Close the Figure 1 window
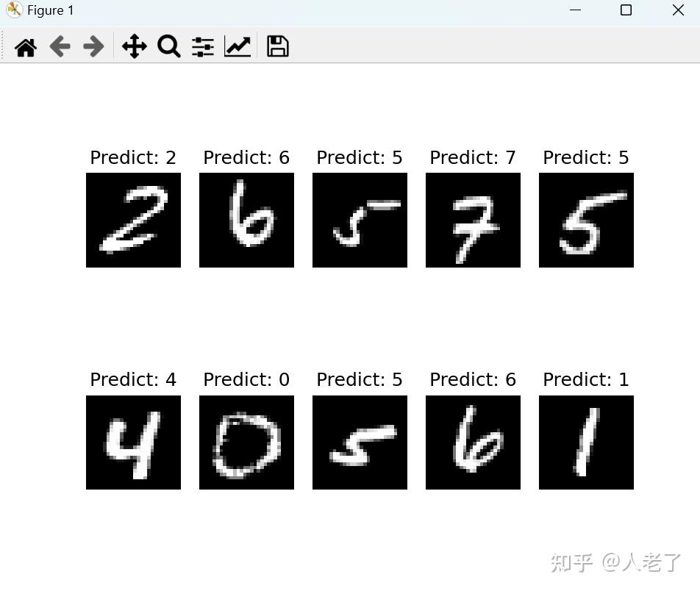Viewport: 700px width, 591px height. point(678,10)
